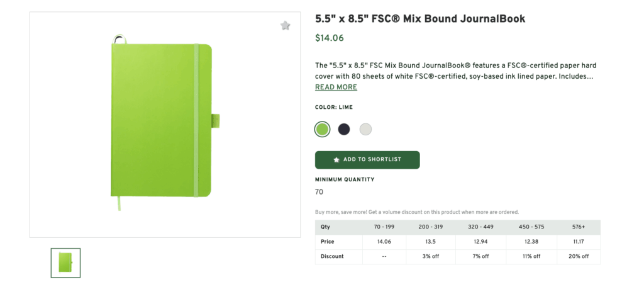Click the FSC Mix Bound JournalBook title
644x282 pixels.
[420, 19]
